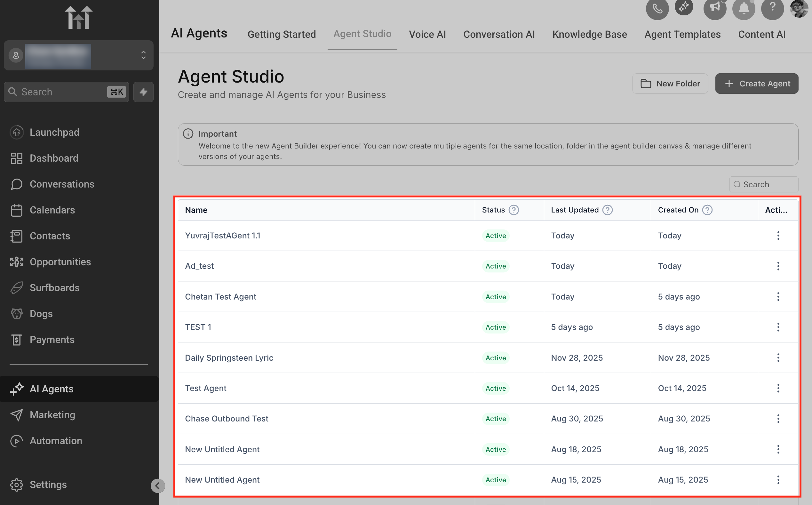Screen dimensions: 812x505
Task: Open the notifications bell icon
Action: click(x=744, y=8)
